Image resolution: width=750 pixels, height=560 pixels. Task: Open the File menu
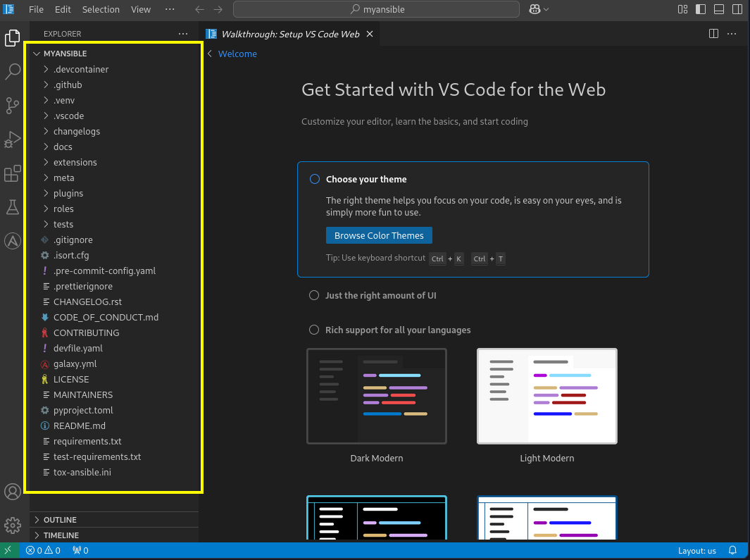pos(36,9)
